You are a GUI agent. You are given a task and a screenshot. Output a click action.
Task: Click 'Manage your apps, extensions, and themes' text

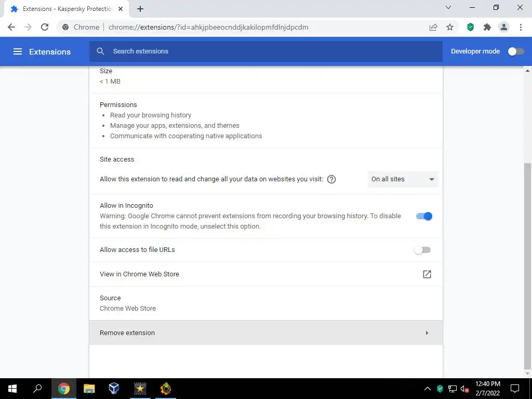(175, 126)
